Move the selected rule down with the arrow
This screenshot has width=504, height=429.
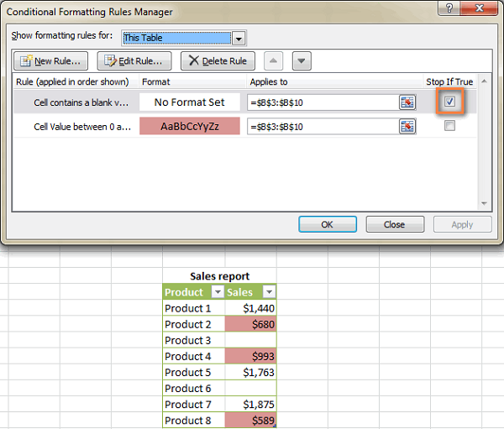[302, 61]
